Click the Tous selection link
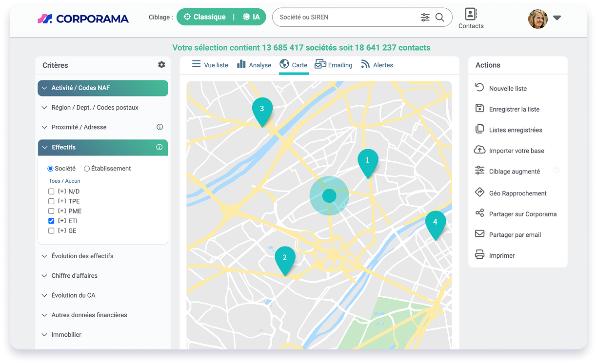This screenshot has height=364, width=597. pyautogui.click(x=54, y=180)
